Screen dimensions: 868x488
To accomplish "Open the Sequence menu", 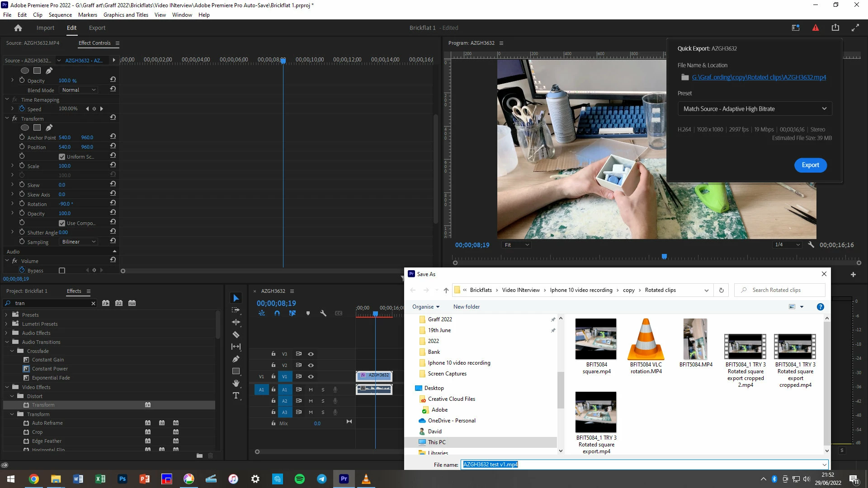I will tap(60, 15).
